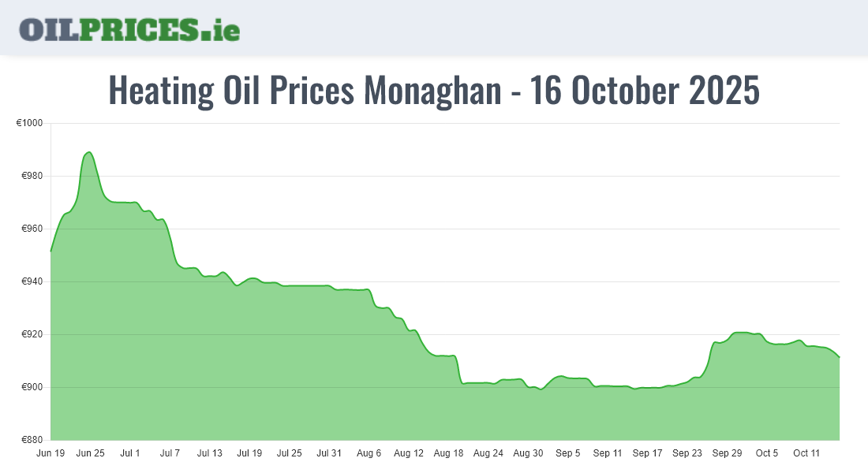Select the Sep 11 date label
The width and height of the screenshot is (868, 473).
[x=608, y=453]
